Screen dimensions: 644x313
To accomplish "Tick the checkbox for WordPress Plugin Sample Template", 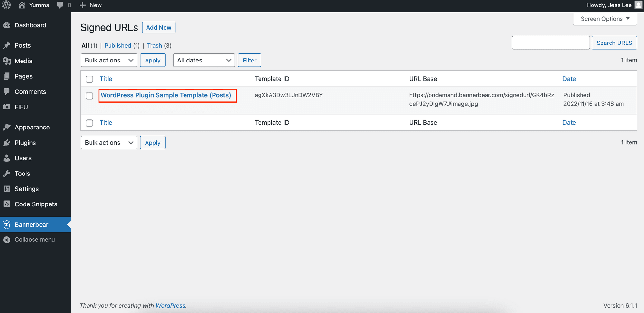I will coord(90,96).
